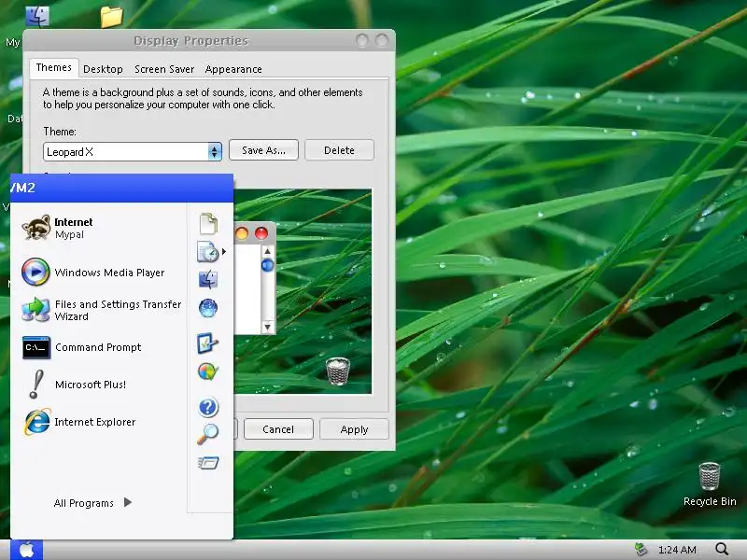Switch to the Themes tab
747x560 pixels.
point(53,67)
